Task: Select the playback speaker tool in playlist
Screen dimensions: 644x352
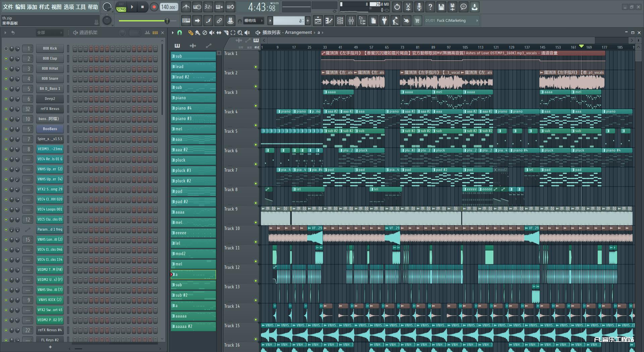Action: pyautogui.click(x=247, y=33)
